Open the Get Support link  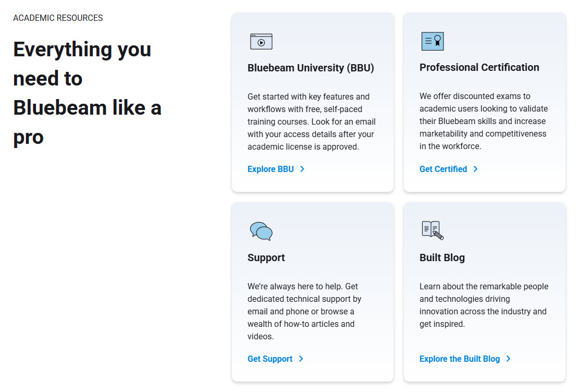(x=270, y=359)
